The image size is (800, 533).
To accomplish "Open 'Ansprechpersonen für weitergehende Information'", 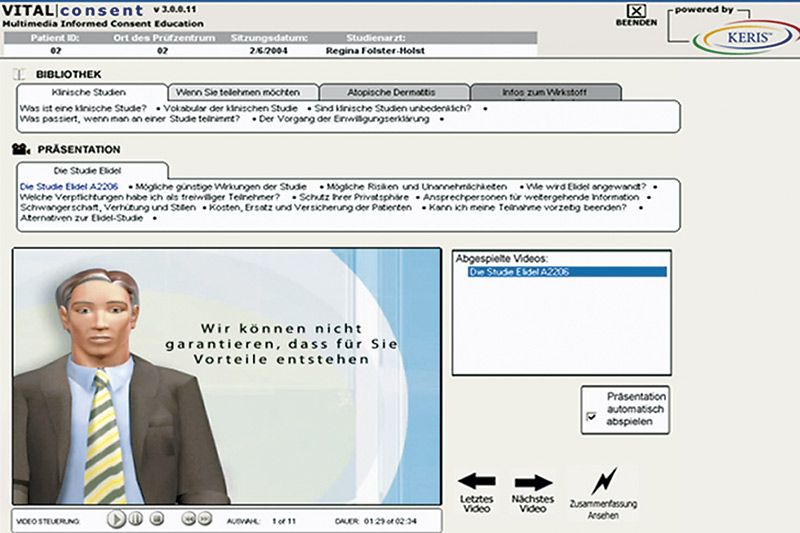I will (x=531, y=197).
